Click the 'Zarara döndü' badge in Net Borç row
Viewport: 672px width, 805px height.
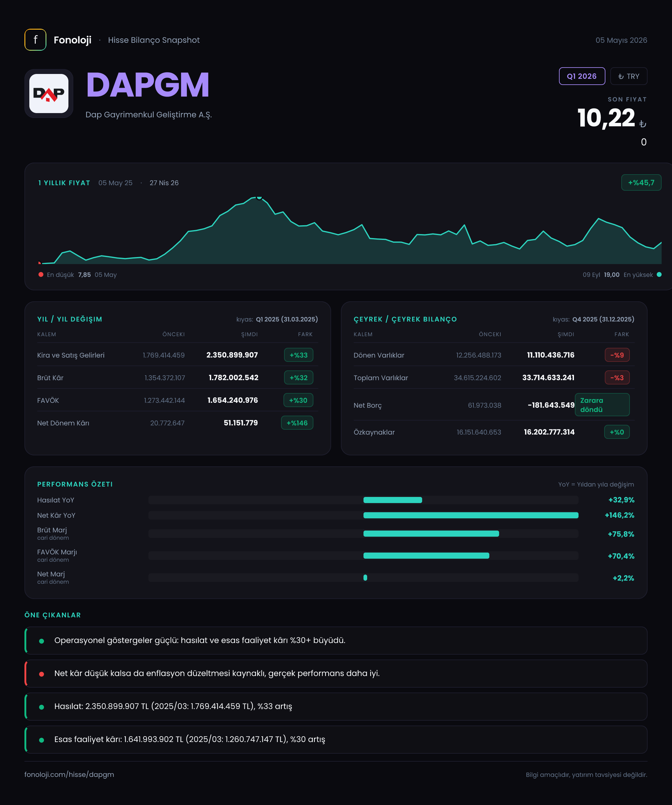click(602, 405)
